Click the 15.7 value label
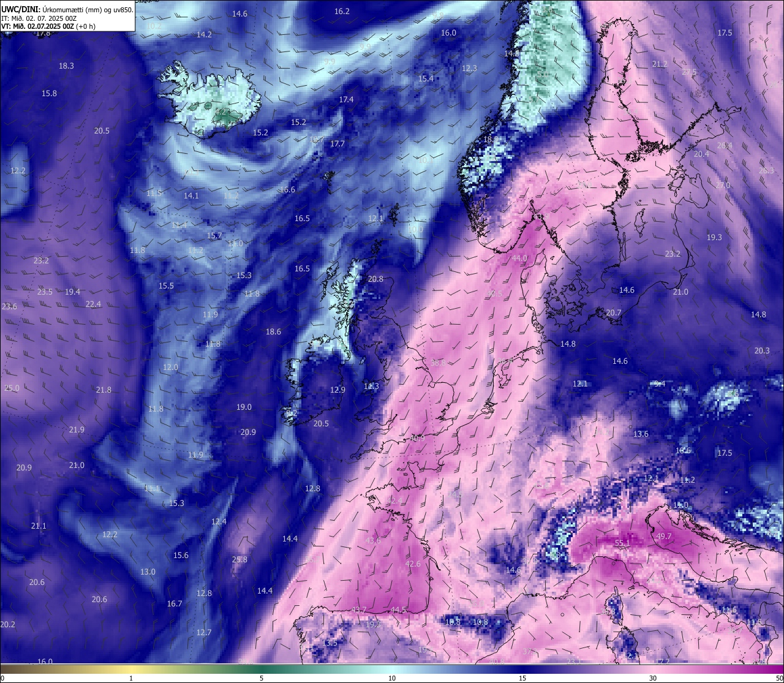Image resolution: width=784 pixels, height=683 pixels. (x=214, y=236)
